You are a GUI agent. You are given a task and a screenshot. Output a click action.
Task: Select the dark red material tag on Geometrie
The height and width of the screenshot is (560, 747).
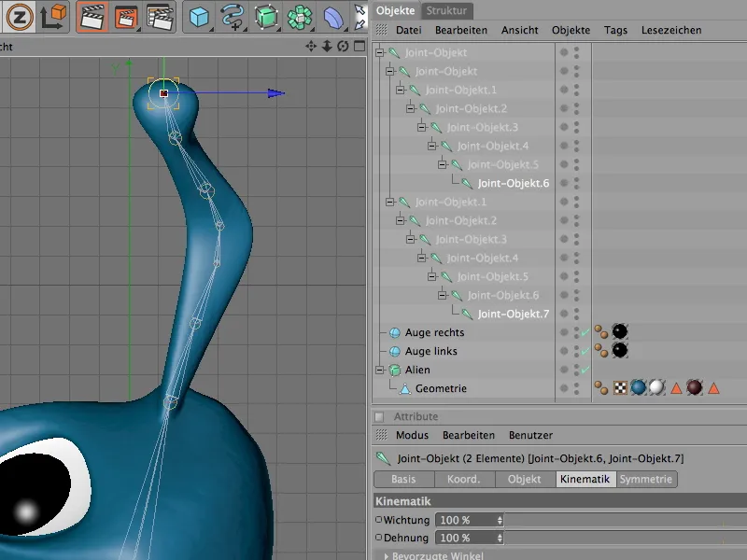click(x=695, y=387)
